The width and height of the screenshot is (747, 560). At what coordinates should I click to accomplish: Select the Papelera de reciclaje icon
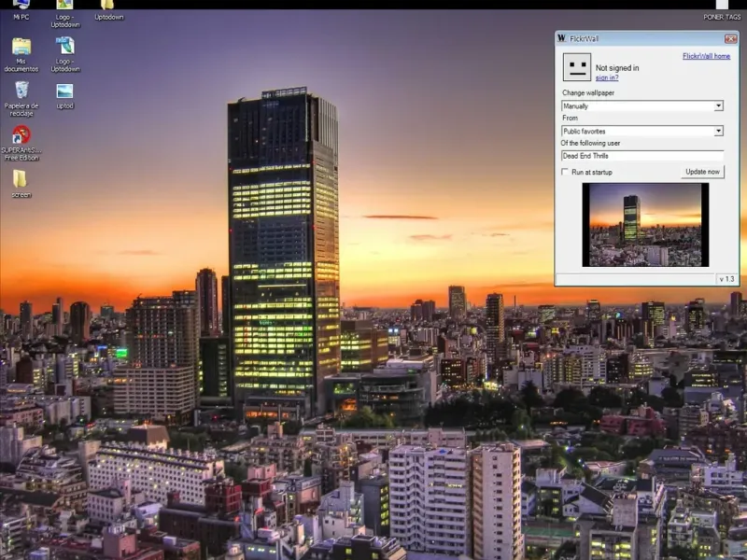point(21,91)
